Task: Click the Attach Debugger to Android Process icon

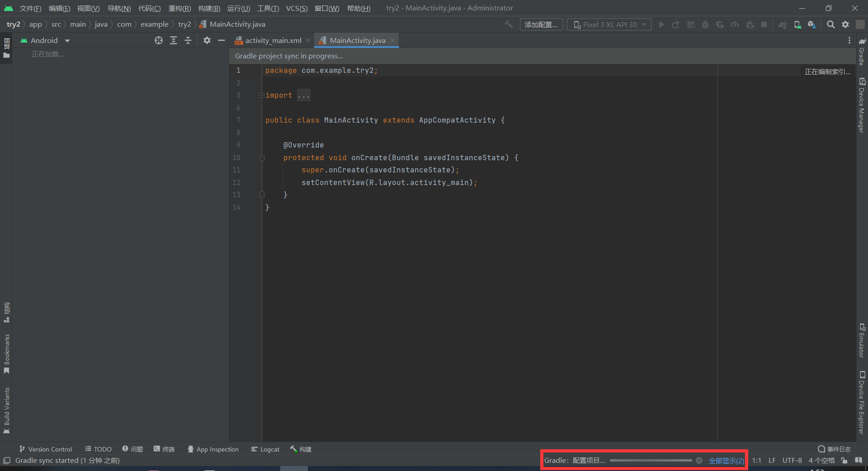Action: click(750, 24)
